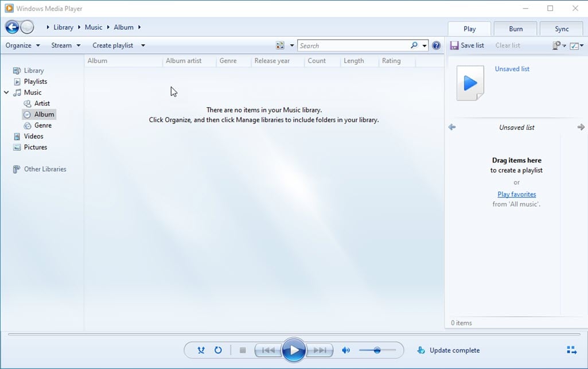Go to previous list with left arrow
Image resolution: width=588 pixels, height=369 pixels.
(x=452, y=127)
